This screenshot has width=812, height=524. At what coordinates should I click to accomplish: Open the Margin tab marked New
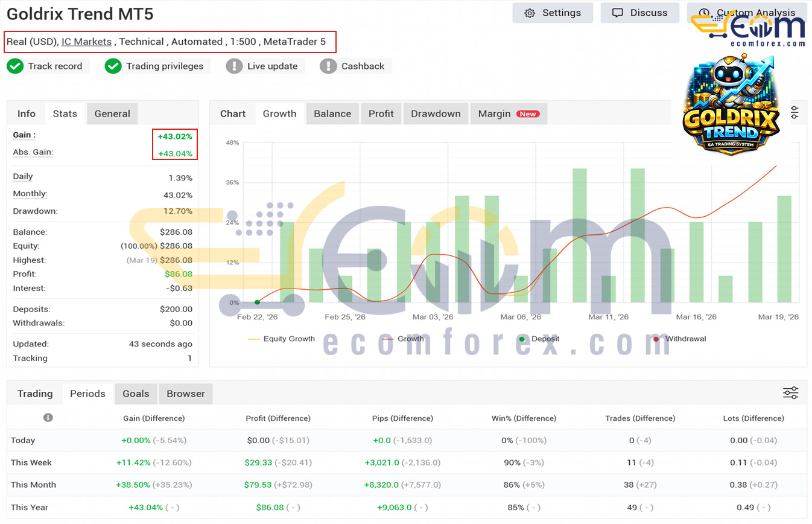508,113
